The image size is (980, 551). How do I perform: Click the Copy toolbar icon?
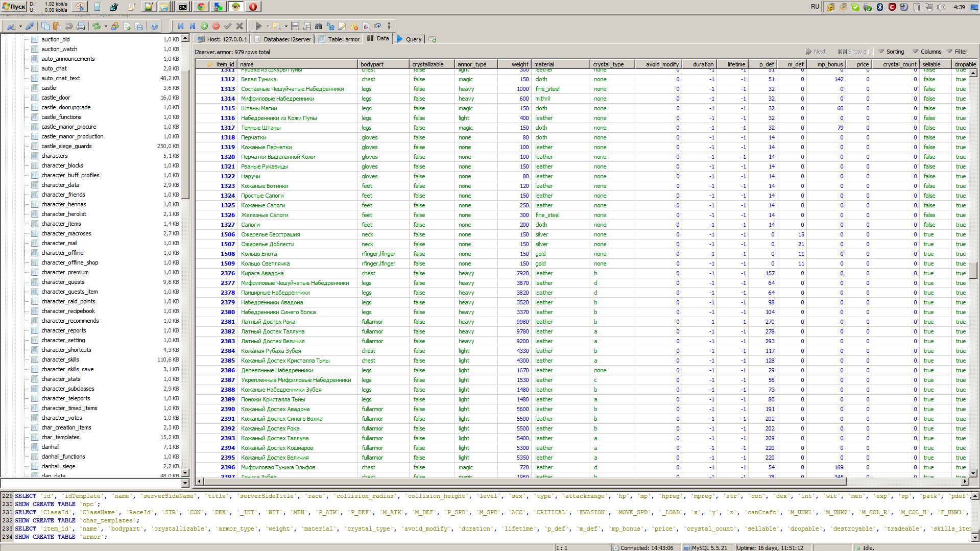point(45,26)
